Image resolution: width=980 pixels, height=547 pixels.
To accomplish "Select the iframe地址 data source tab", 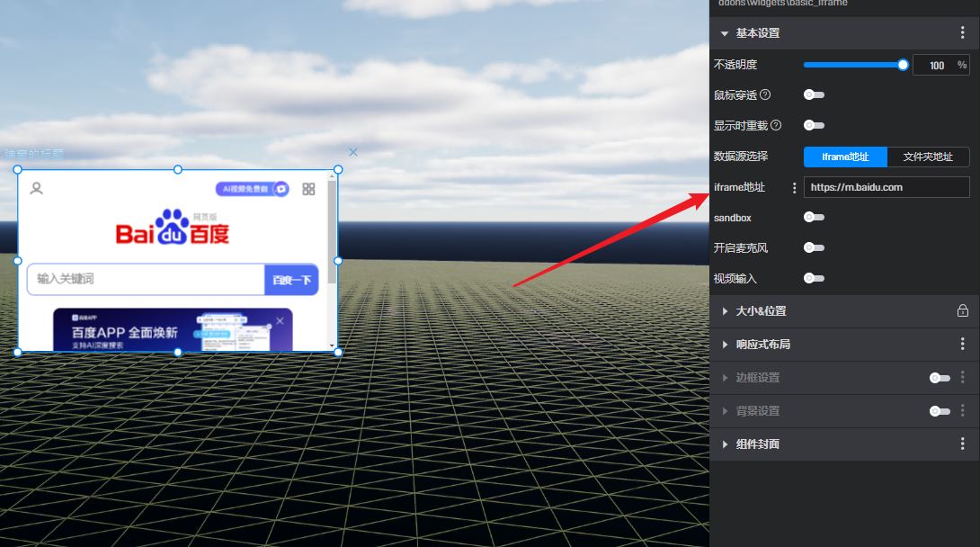I will pos(845,157).
